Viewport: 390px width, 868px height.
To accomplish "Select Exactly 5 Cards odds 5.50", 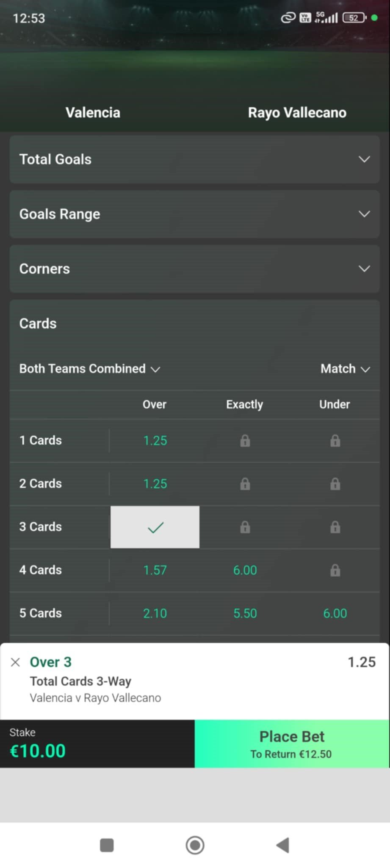I will click(x=245, y=614).
